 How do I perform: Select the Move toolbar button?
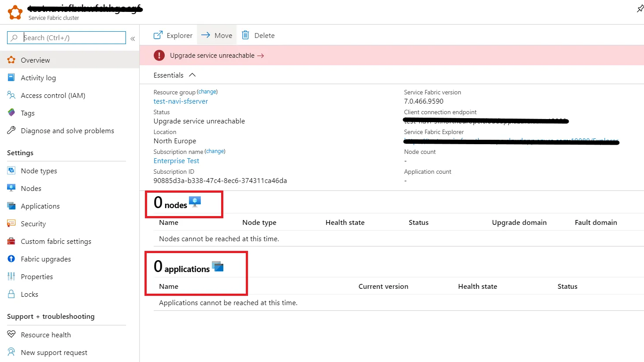tap(217, 35)
